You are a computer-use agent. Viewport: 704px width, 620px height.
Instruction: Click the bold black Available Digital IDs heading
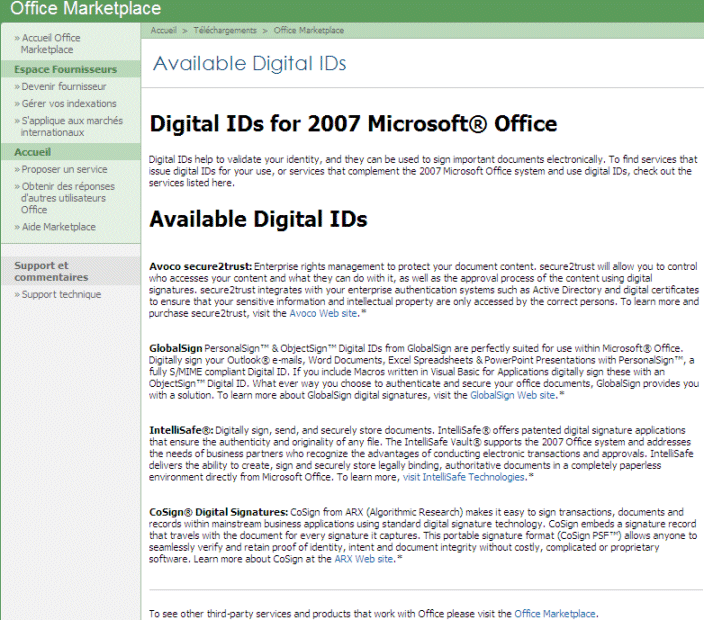259,219
